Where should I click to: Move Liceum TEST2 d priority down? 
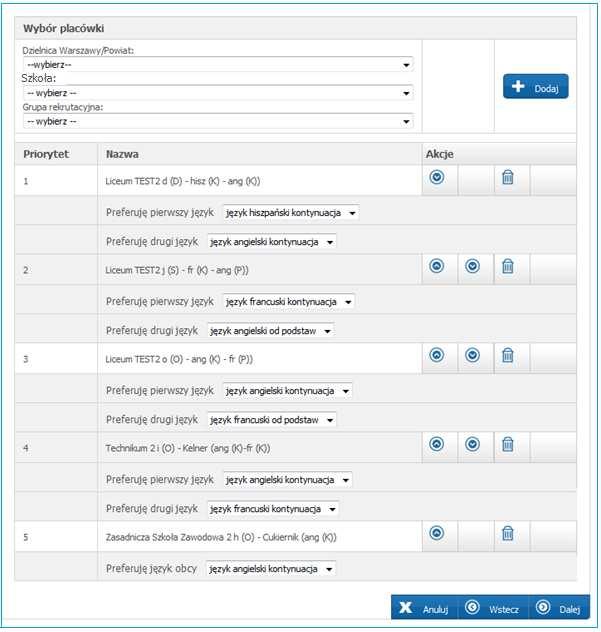[437, 177]
